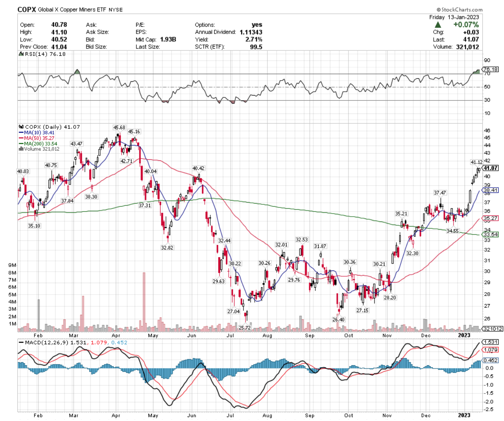Viewport: 504px width, 421px height.
Task: Click the Volume value 321,012 in header
Action: pos(467,47)
